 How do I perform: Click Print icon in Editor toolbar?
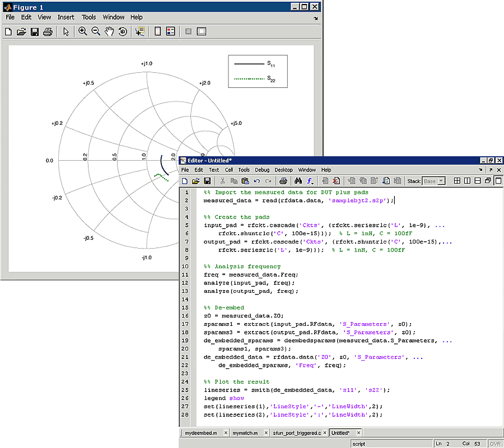click(283, 181)
